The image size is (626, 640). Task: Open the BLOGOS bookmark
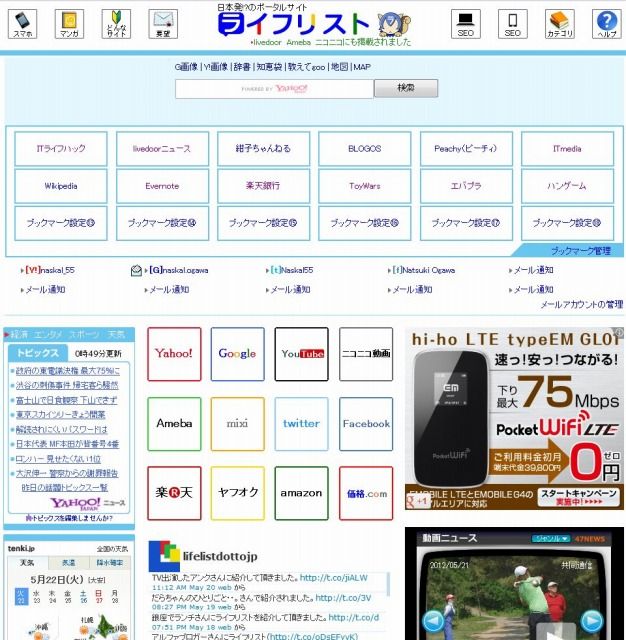(x=365, y=149)
